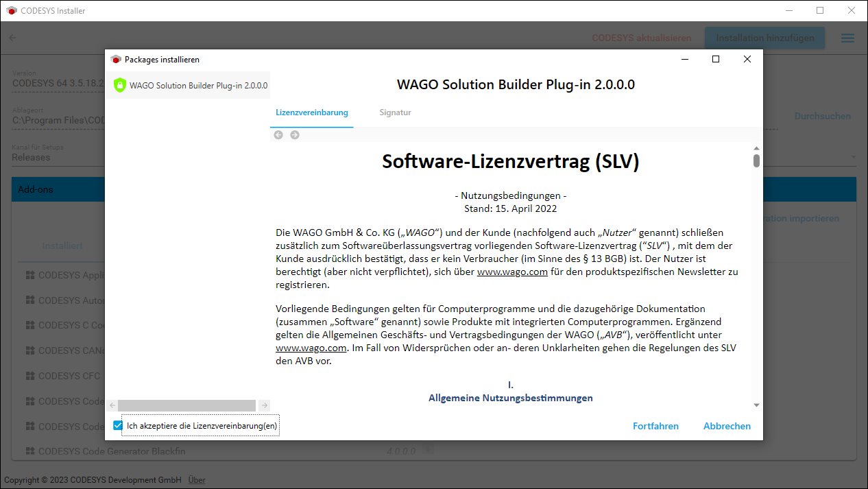The height and width of the screenshot is (489, 868).
Task: Click 'Stand: 15. April 2022' text
Action: pyautogui.click(x=511, y=208)
